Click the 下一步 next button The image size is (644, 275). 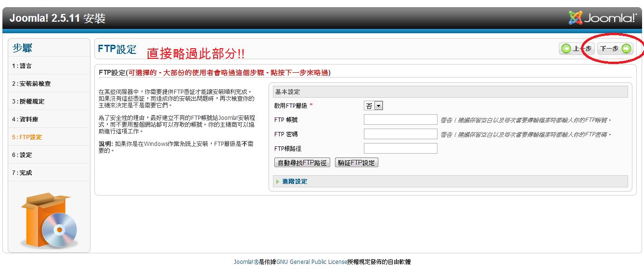[615, 49]
